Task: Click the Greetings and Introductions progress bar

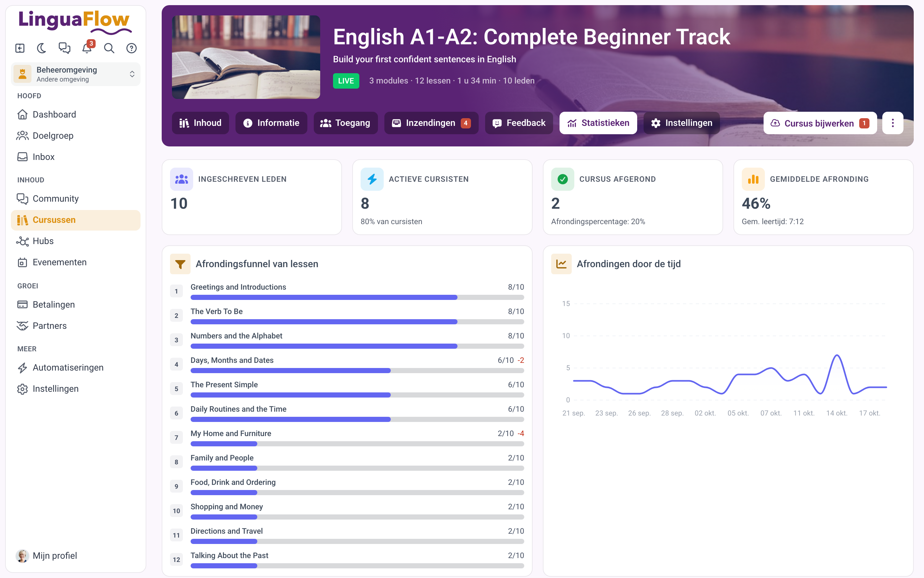Action: pos(357,297)
